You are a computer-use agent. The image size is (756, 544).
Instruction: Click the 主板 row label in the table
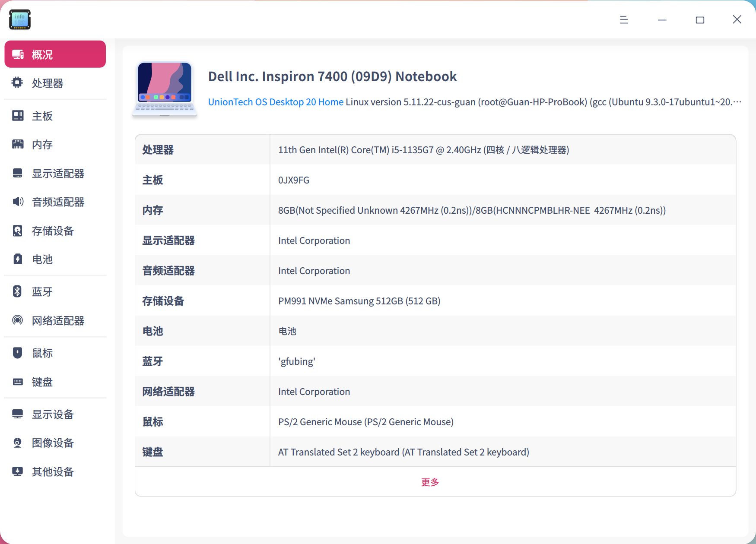153,180
